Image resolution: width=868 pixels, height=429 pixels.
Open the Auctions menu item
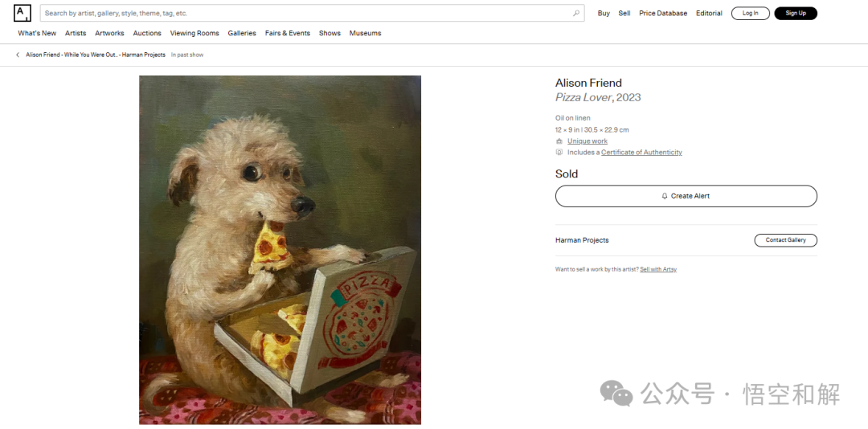coord(147,33)
